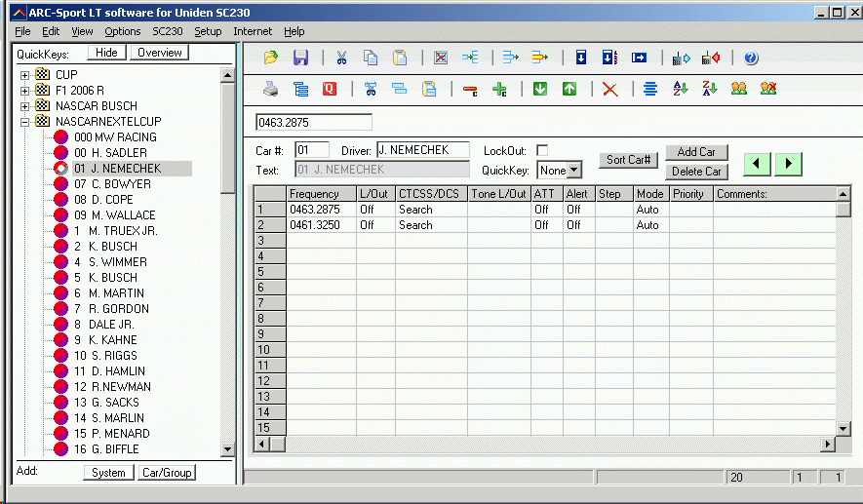Save file with floppy disk icon
This screenshot has width=863, height=504.
click(x=300, y=58)
